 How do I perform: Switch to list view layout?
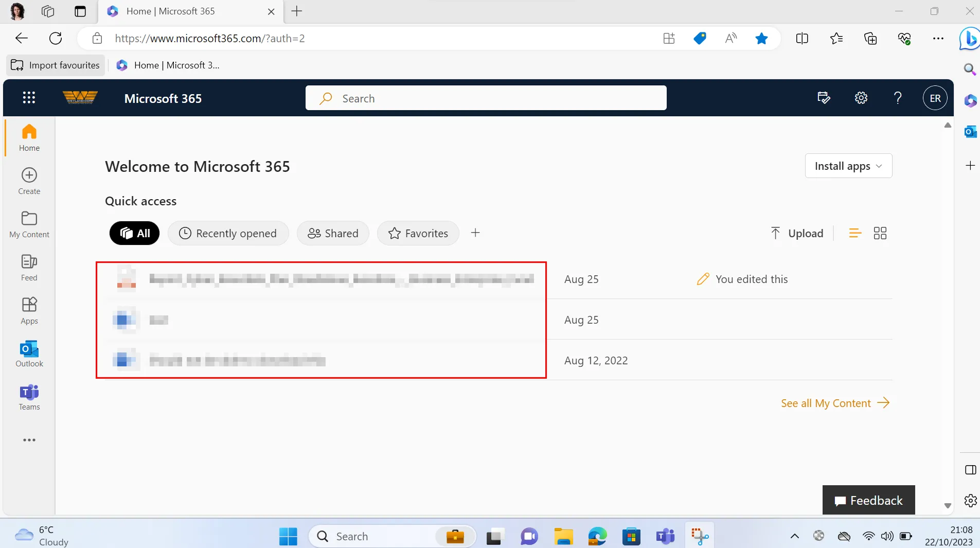[x=855, y=233]
